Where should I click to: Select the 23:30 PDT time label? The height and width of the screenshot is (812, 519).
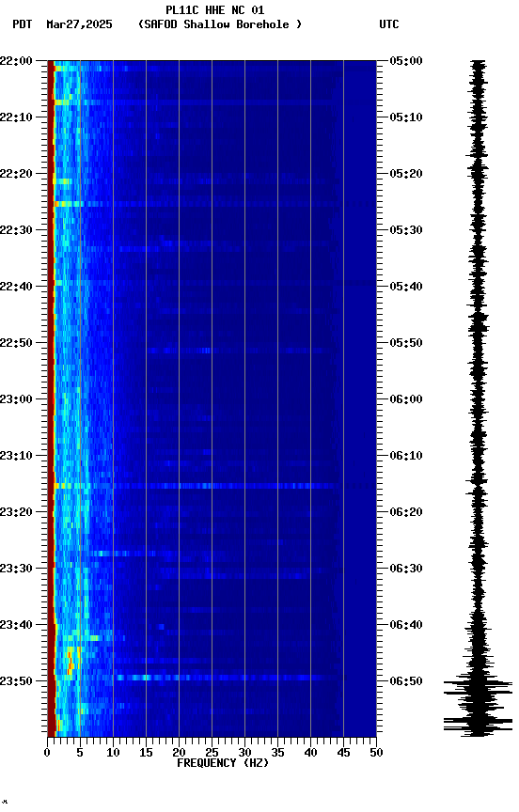(x=17, y=569)
